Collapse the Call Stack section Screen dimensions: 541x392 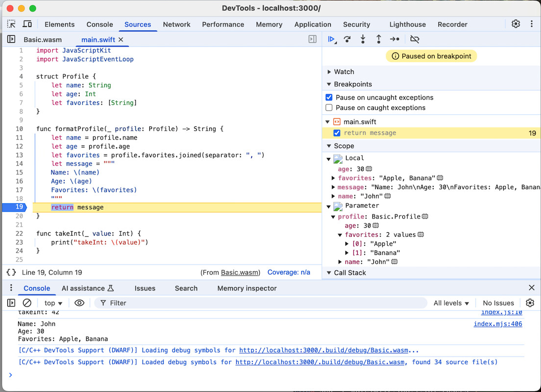(329, 272)
